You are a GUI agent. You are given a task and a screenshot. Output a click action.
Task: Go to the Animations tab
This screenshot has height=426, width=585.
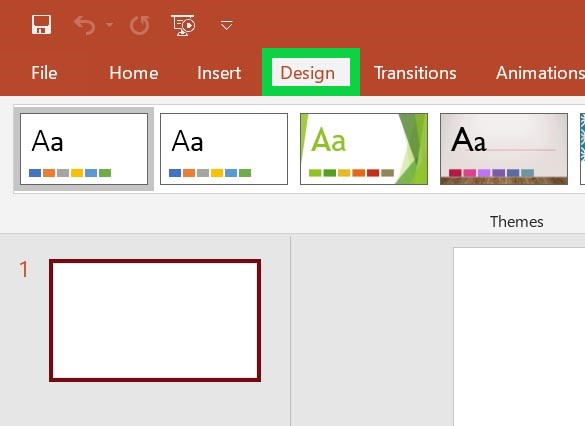coord(540,73)
